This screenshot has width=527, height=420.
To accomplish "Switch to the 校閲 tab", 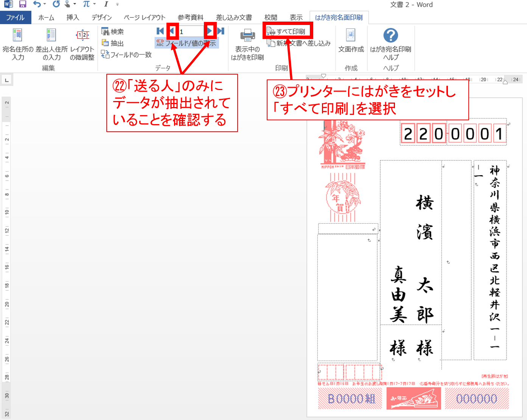I will coord(270,17).
